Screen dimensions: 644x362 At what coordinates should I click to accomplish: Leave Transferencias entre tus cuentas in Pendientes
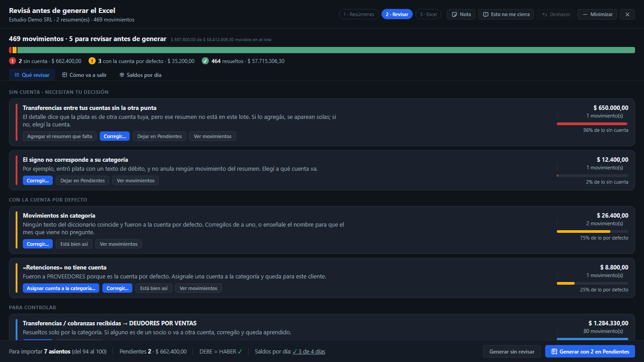click(160, 136)
